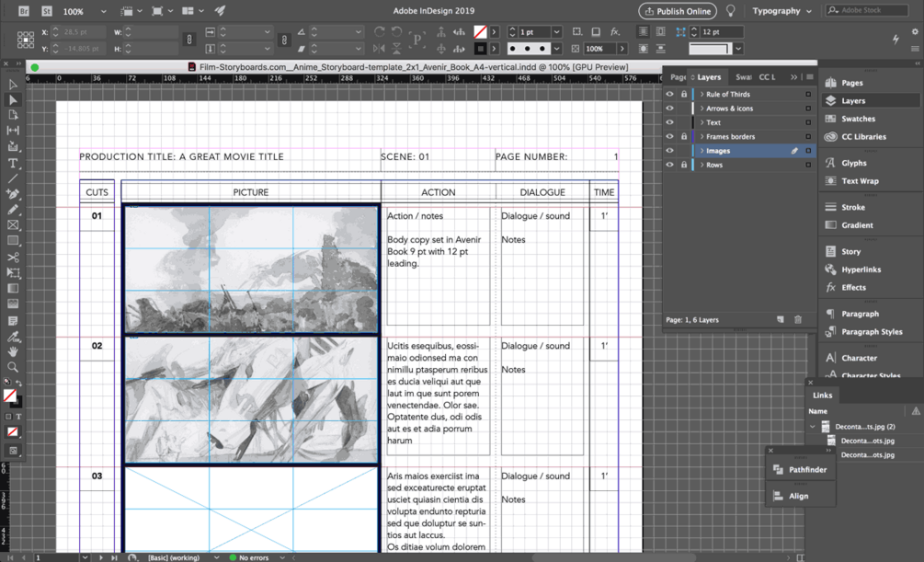Expand the Images layer contents
The width and height of the screenshot is (924, 562).
[702, 151]
